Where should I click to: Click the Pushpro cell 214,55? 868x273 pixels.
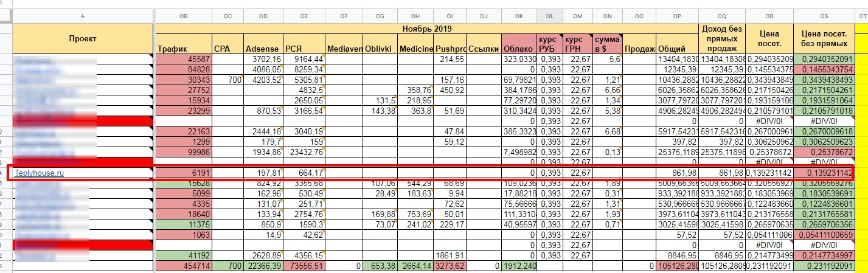451,59
